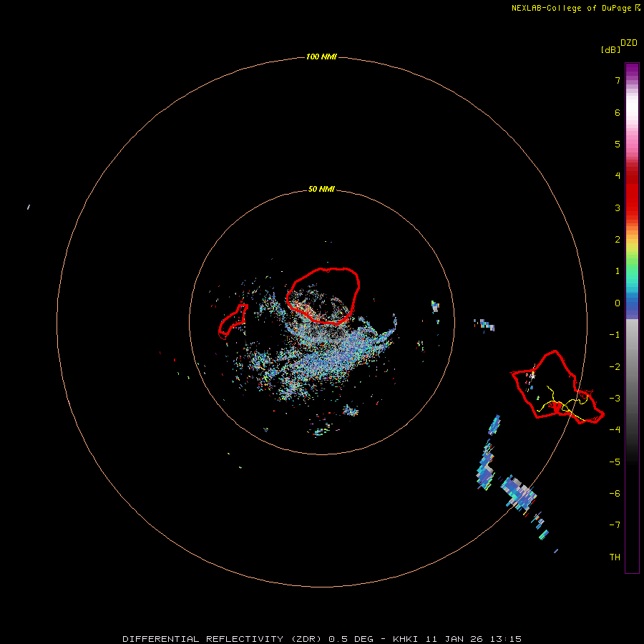Pick the gray -2 dB segment of the color bar
This screenshot has width=644, height=644.
point(632,367)
